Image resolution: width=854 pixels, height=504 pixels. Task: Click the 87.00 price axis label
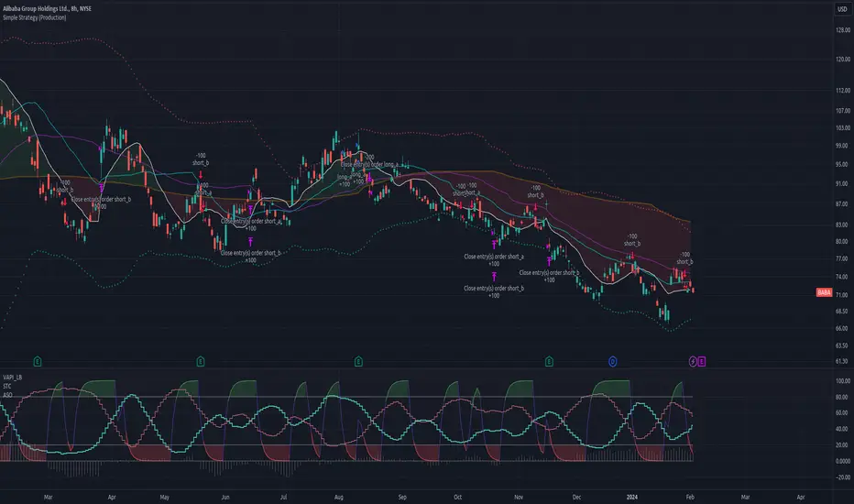(843, 203)
